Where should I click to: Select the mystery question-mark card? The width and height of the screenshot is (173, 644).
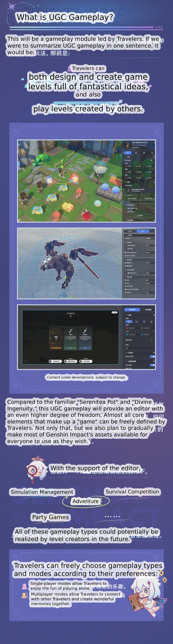[x=56, y=338]
